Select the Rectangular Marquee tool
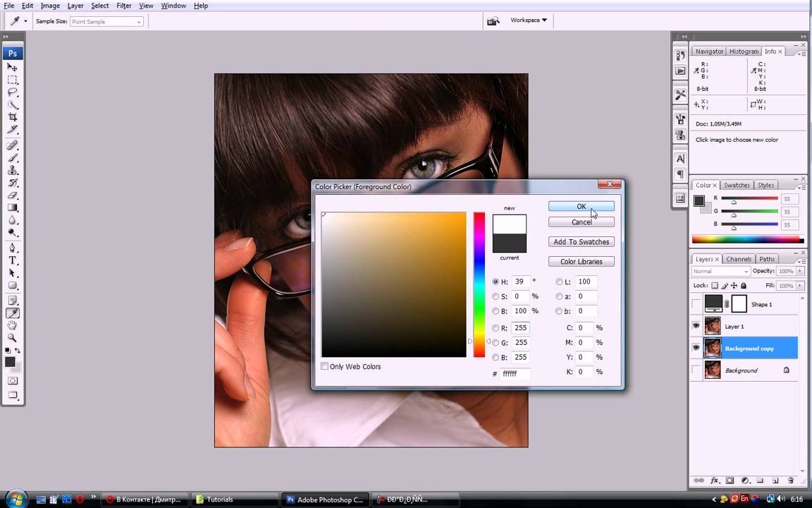Screen dimensions: 812x508 (12, 80)
